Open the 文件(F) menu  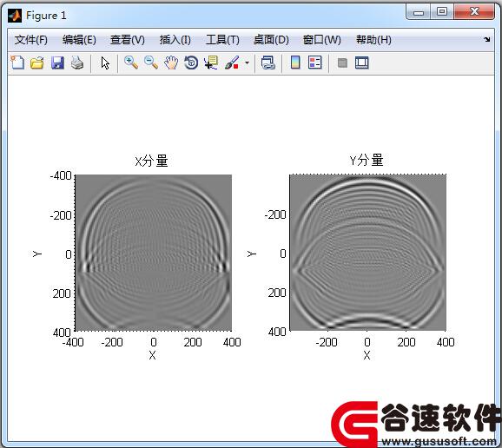[x=30, y=40]
